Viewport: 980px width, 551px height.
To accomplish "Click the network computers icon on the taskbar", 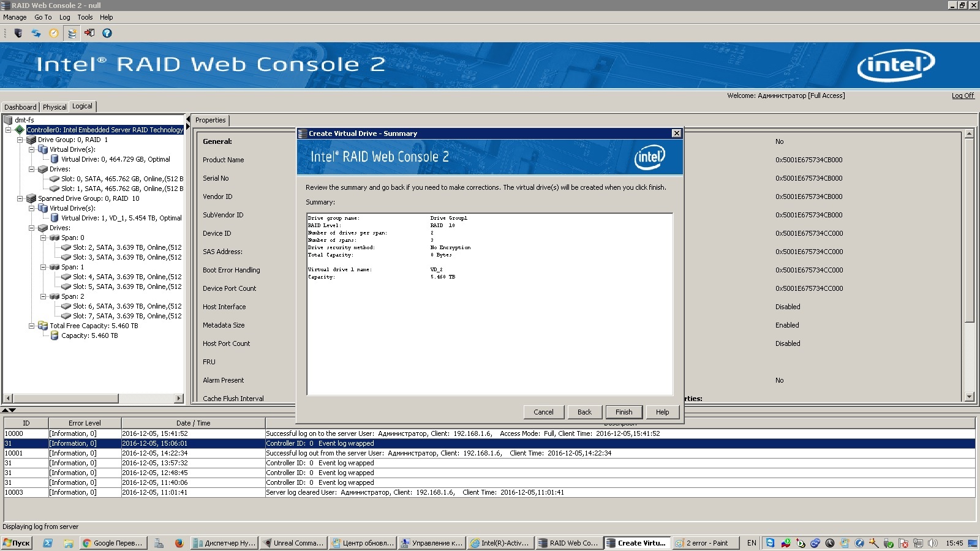I will click(x=159, y=543).
